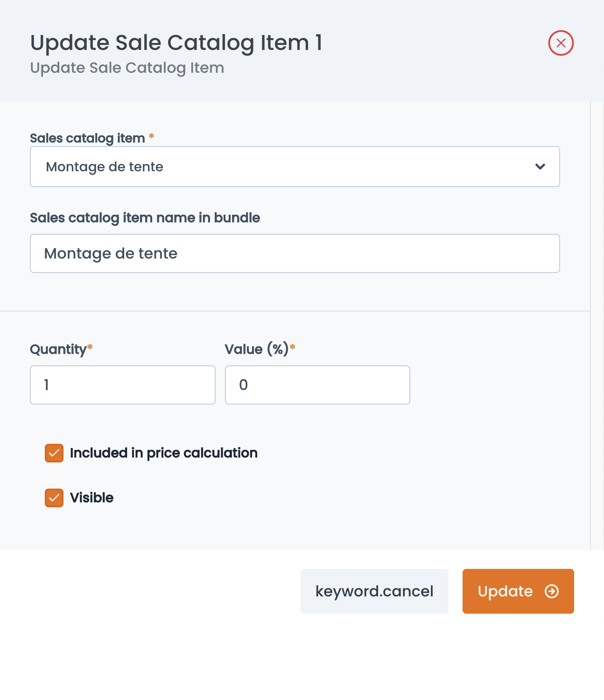Click the "Visible" label text
The height and width of the screenshot is (700, 604).
coord(92,498)
